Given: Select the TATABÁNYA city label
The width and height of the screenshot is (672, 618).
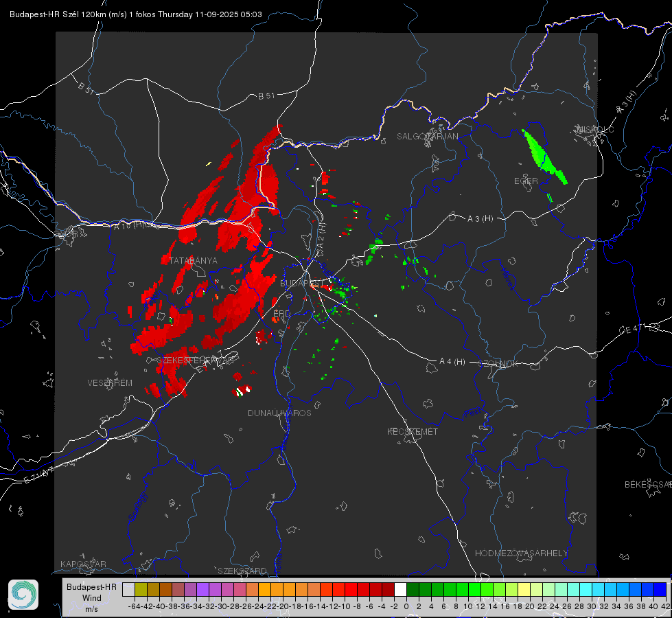Looking at the screenshot, I should 194,261.
